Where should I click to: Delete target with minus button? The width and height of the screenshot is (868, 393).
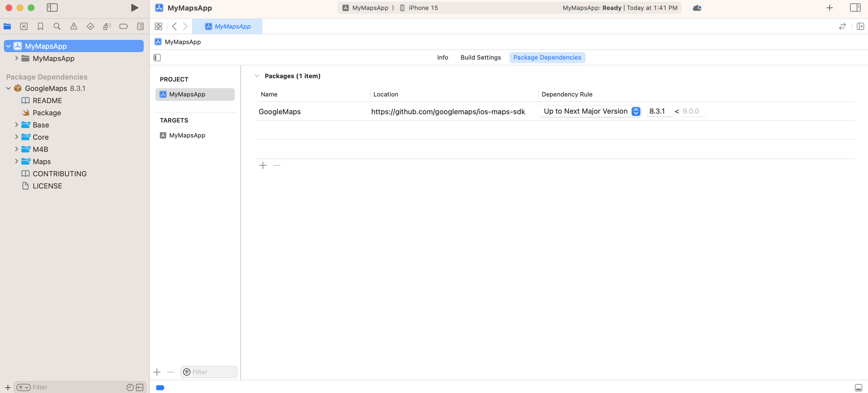(x=170, y=372)
